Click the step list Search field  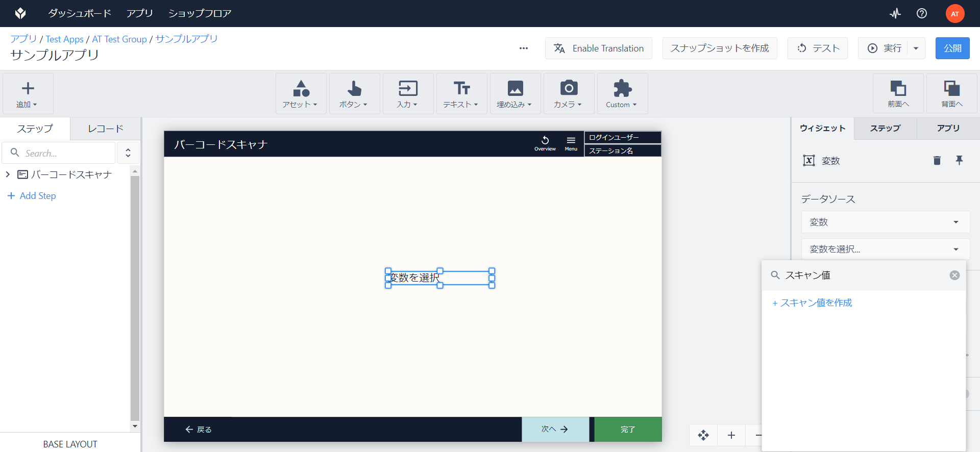(x=59, y=153)
